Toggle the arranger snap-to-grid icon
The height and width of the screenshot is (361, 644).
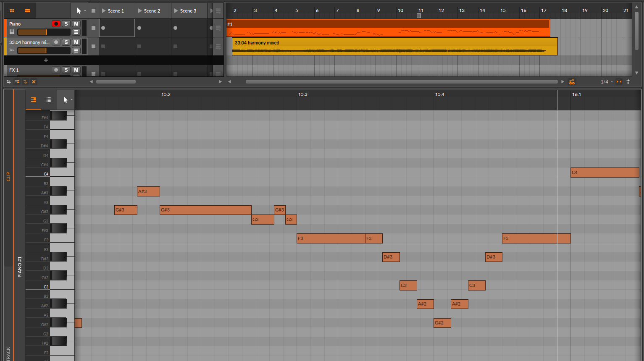[x=619, y=82]
